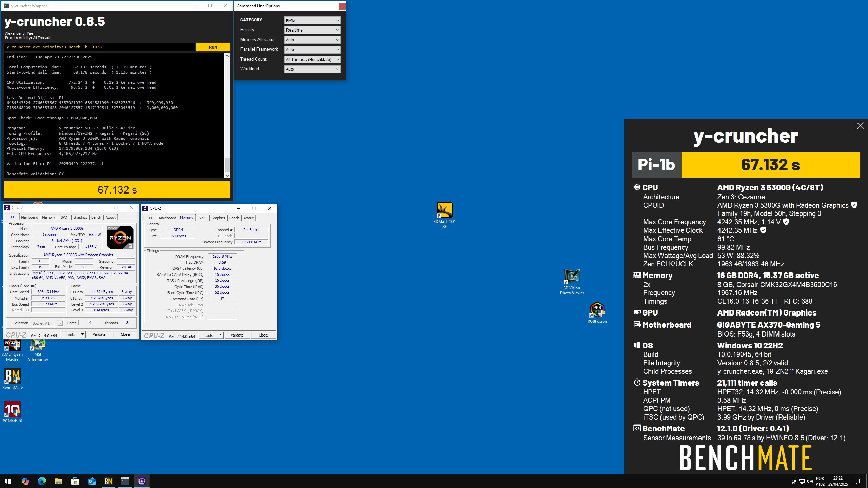Open the MSI Afterburner desktop icon
Viewport: 868px width, 488px height.
click(38, 350)
